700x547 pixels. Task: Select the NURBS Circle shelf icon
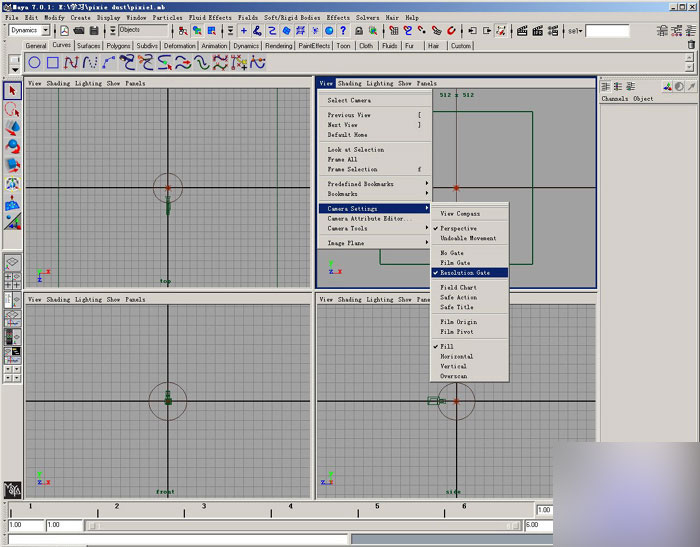[35, 62]
